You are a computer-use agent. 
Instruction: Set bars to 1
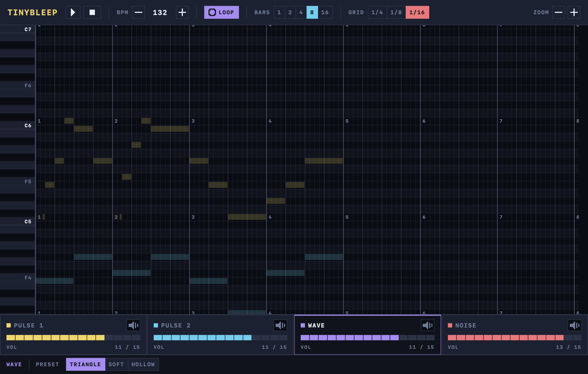point(279,12)
